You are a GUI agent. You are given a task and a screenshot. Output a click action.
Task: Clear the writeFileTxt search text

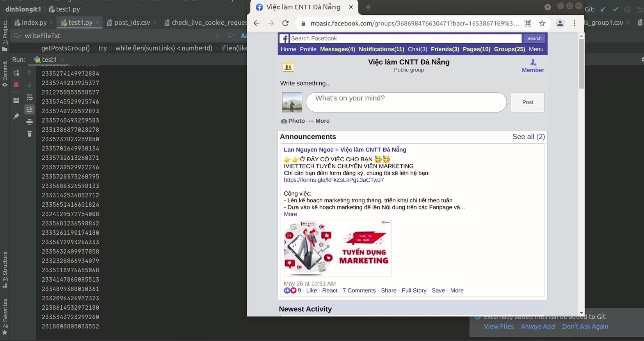218,36
